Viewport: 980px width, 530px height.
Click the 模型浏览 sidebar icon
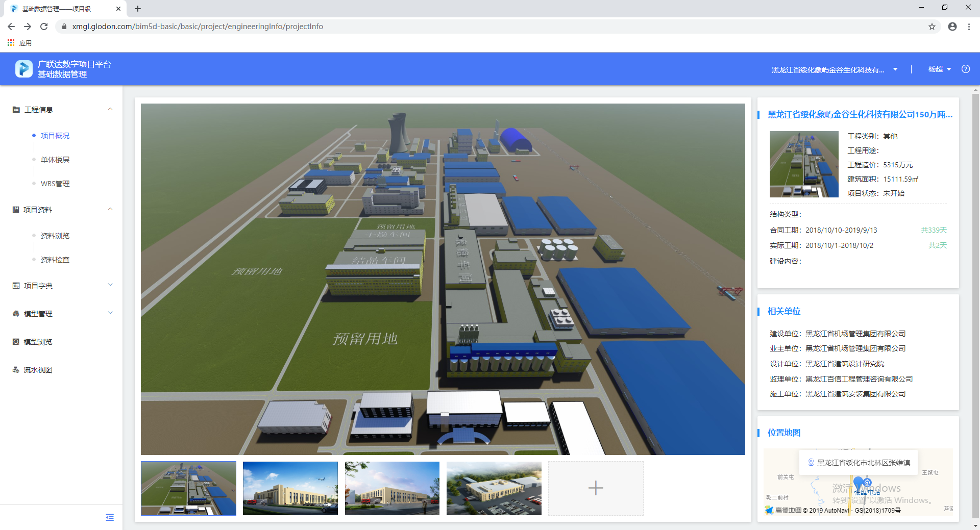tap(16, 342)
